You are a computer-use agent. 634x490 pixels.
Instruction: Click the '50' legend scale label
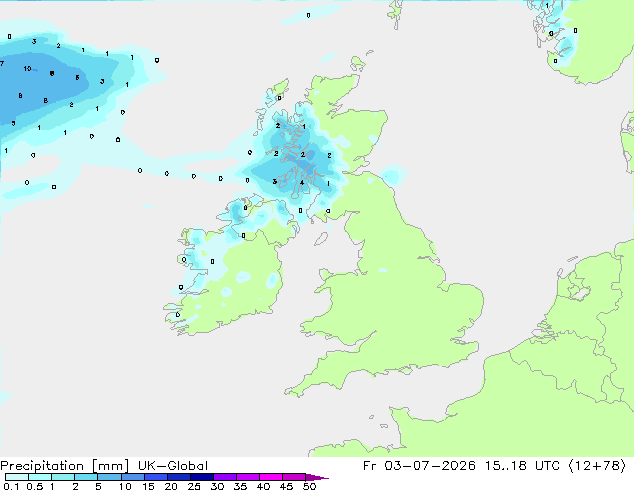310,486
